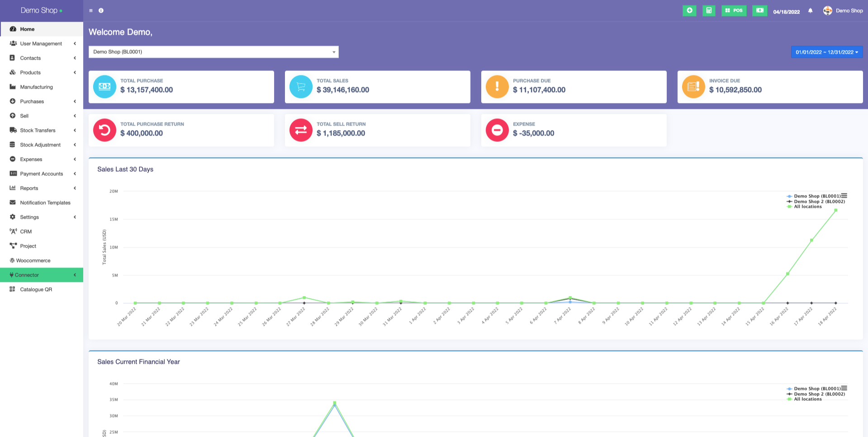Go to Home in sidebar
Screen dimensions: 868x437
[x=42, y=29]
